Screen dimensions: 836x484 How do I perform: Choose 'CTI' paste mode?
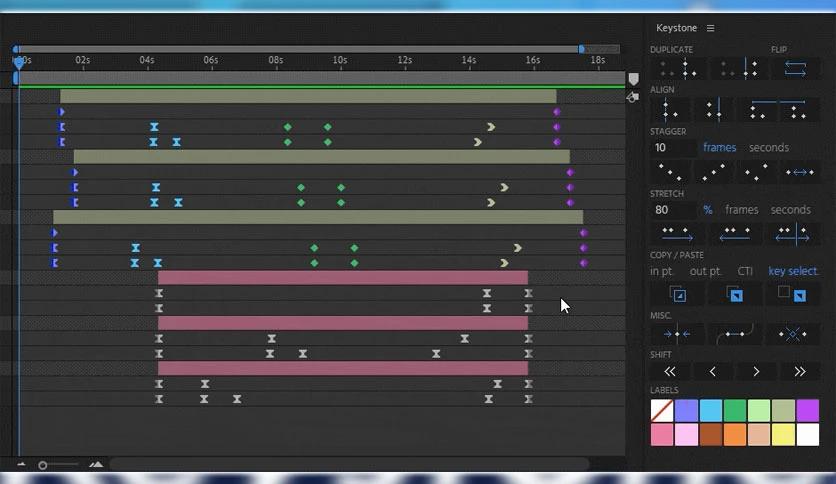(x=745, y=271)
